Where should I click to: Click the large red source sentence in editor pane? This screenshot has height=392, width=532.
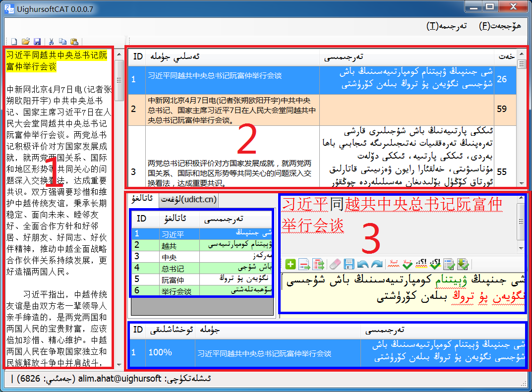pyautogui.click(x=391, y=215)
